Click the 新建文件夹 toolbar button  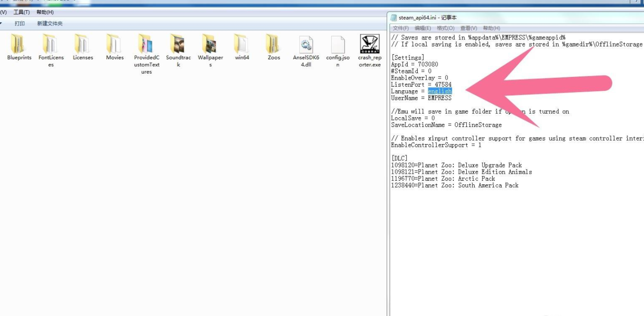click(50, 23)
